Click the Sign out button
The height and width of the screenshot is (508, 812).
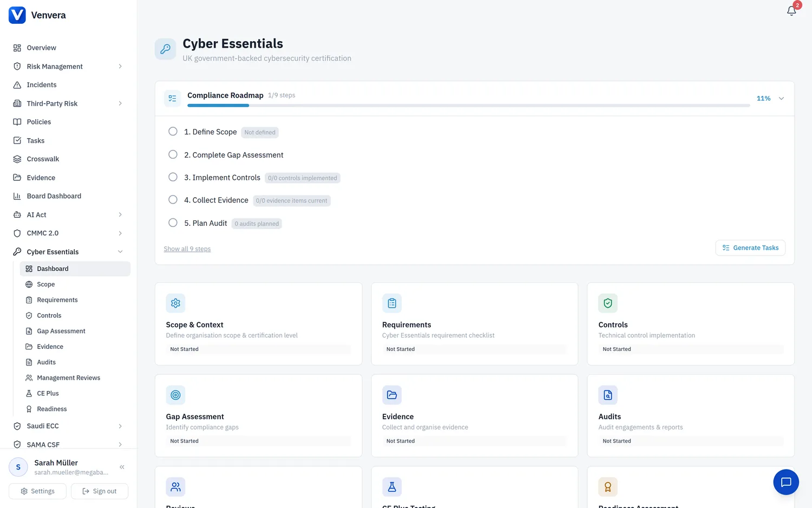[x=100, y=491]
